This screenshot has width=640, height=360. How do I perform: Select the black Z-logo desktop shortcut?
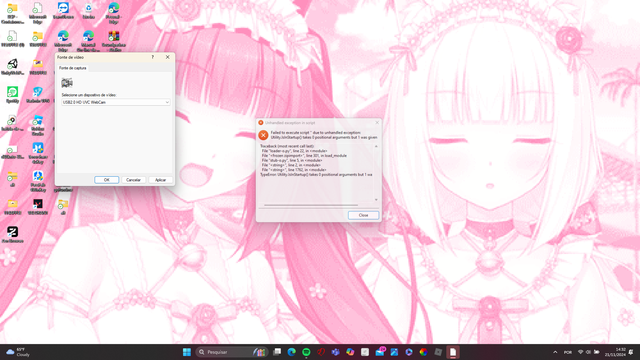coord(12,234)
